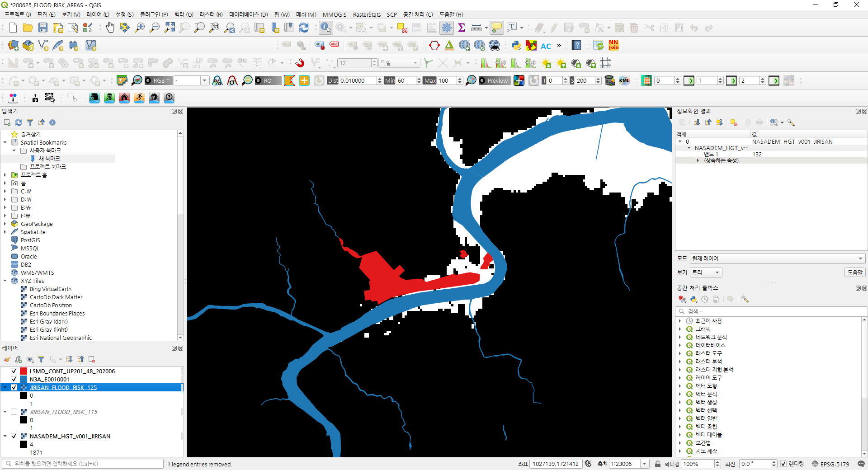Select the 새 북마크 bookmark
The width and height of the screenshot is (868, 470).
[x=49, y=159]
